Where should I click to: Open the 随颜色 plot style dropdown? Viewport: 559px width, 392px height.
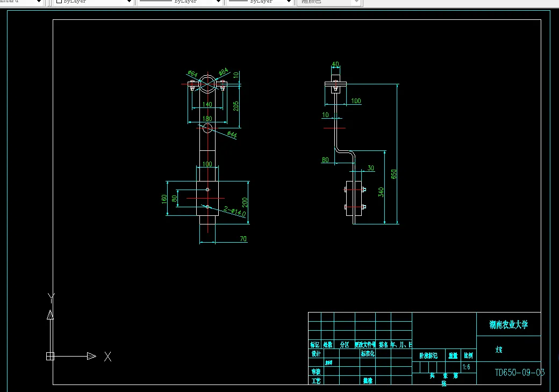tap(356, 2)
